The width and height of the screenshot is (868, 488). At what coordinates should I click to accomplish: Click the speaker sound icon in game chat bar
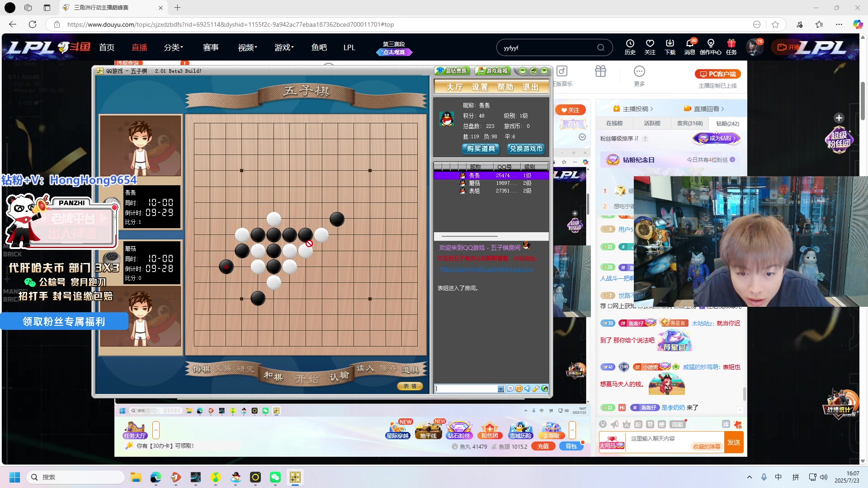click(x=527, y=389)
